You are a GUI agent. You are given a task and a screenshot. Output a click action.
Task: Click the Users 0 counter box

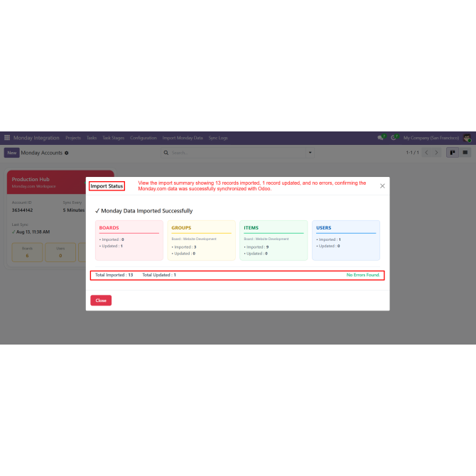pyautogui.click(x=60, y=252)
